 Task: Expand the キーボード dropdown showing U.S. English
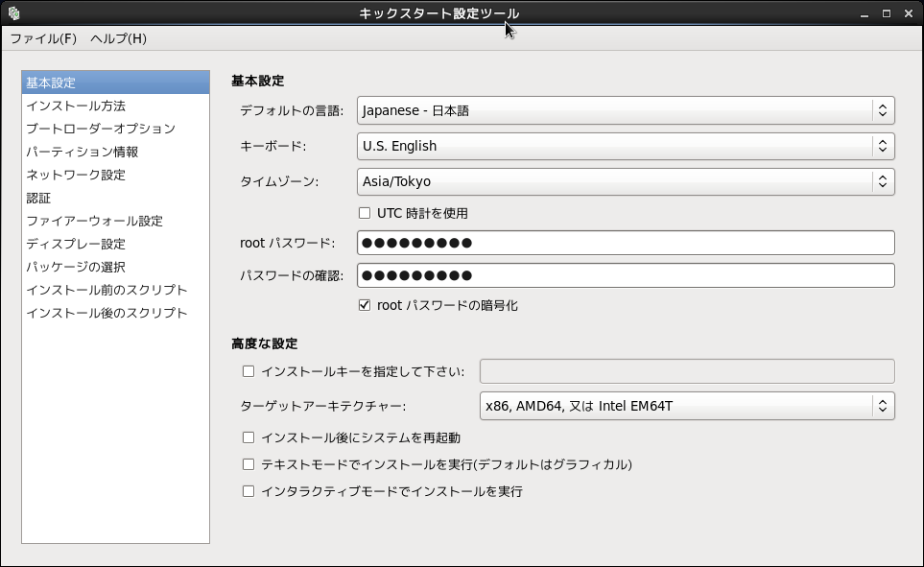coord(626,146)
